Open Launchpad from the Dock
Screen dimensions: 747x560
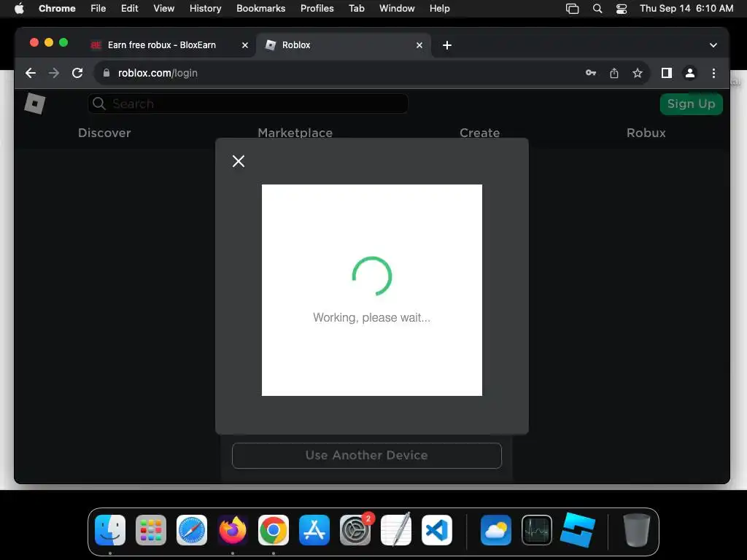point(151,530)
